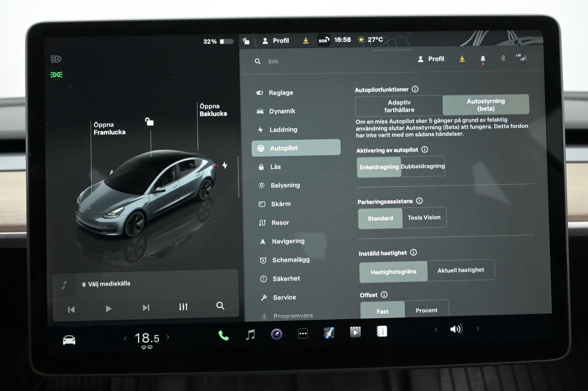Screen dimensions: 588x391
Task: Open Profil in settings header
Action: (x=431, y=59)
